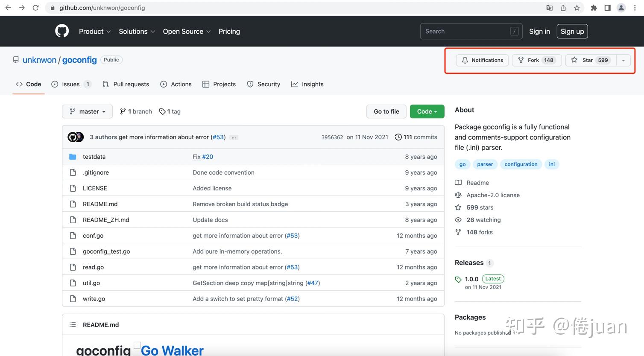The width and height of the screenshot is (644, 356).
Task: Open the Issues tab
Action: pyautogui.click(x=71, y=84)
